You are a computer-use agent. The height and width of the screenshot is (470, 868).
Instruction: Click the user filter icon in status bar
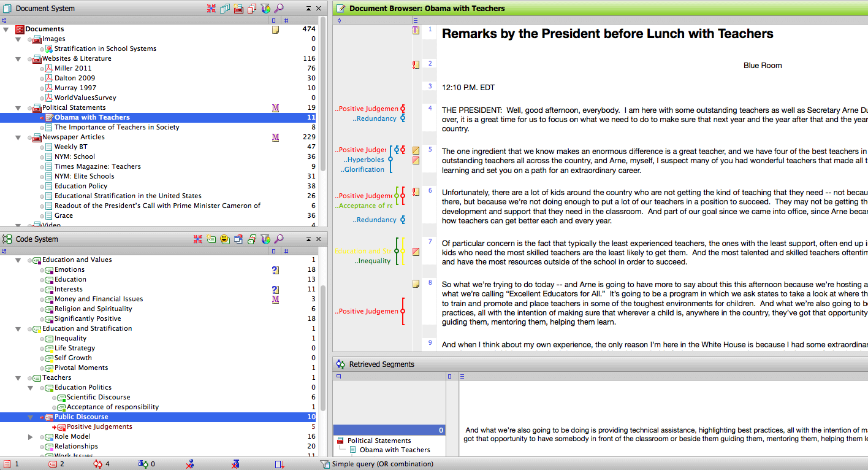(190, 464)
